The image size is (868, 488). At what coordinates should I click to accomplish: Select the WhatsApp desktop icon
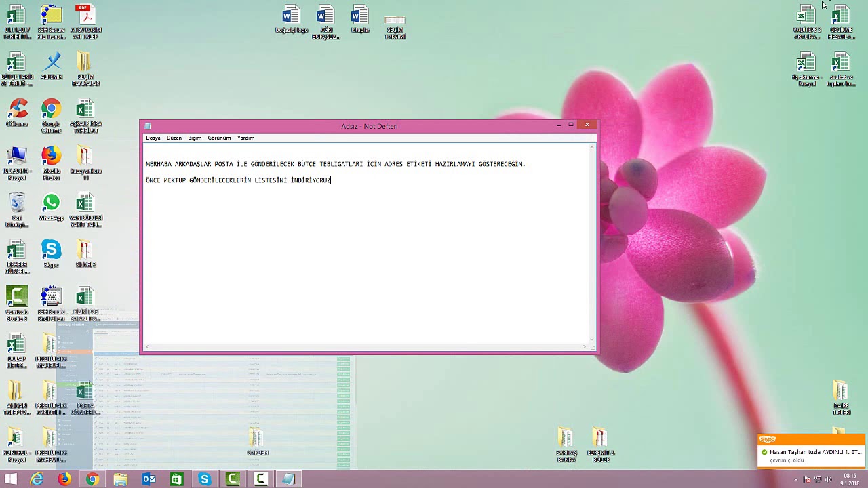point(51,207)
